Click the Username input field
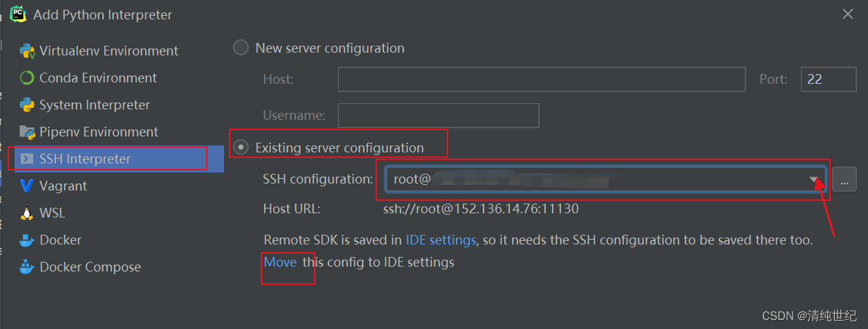 pos(438,116)
